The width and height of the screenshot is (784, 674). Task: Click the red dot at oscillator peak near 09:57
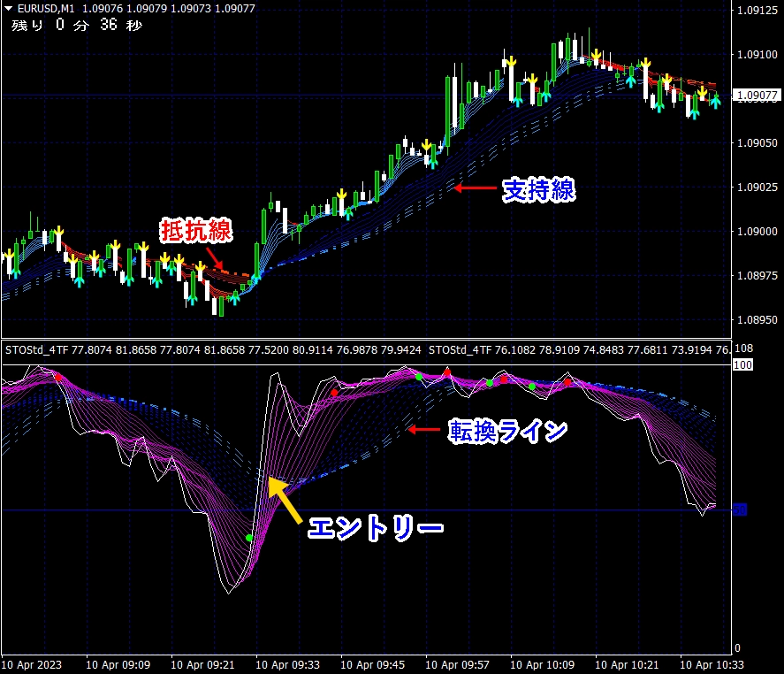click(x=447, y=372)
